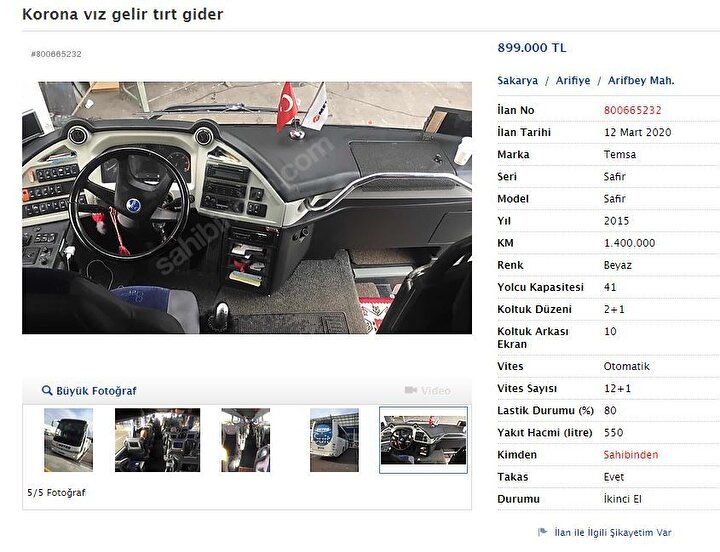This screenshot has height=552, width=720.
Task: Click the Video camera icon
Action: tap(411, 390)
